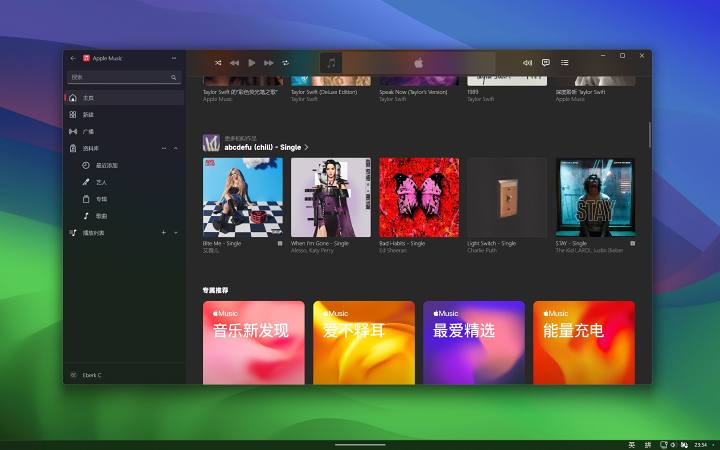
Task: Go back using the arrow icon
Action: coord(73,58)
